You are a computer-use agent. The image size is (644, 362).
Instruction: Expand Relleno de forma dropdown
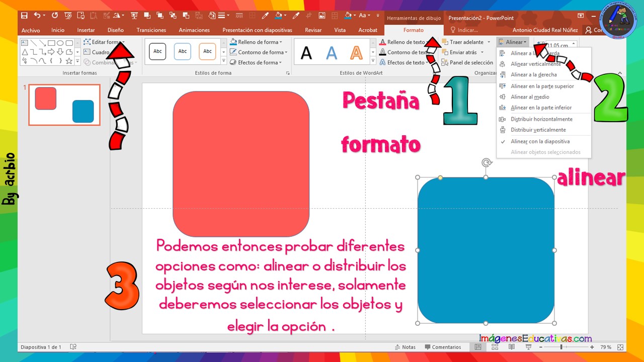pyautogui.click(x=256, y=42)
